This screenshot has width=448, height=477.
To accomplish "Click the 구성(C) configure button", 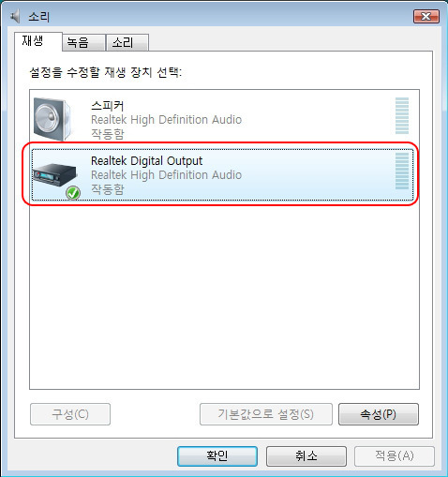I will pyautogui.click(x=70, y=414).
